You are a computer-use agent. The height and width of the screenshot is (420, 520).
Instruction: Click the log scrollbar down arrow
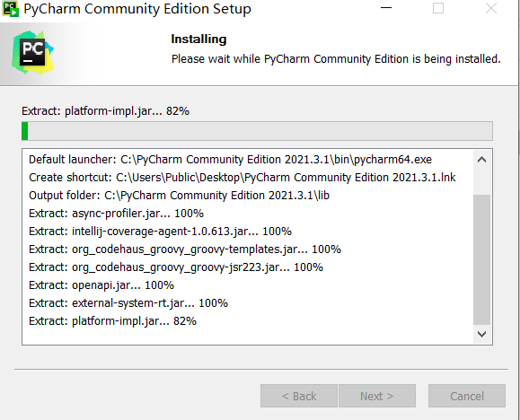(481, 334)
